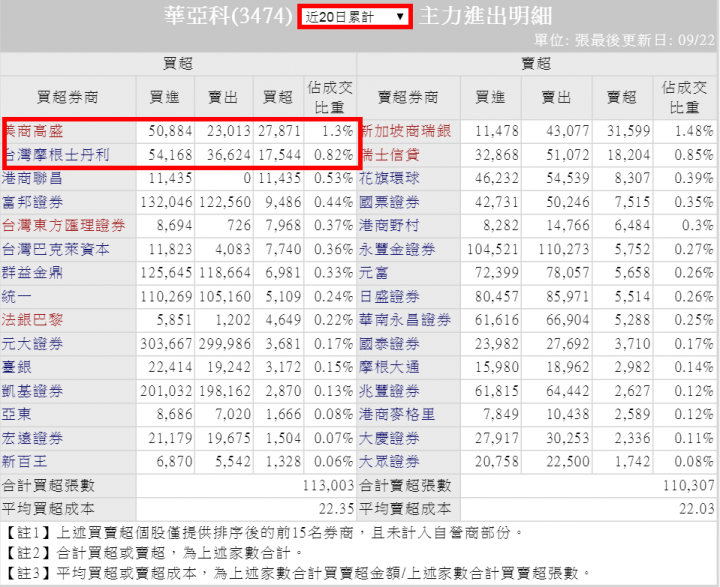Screen dimensions: 720x587
Task: Click the 【註1】 footnote text
Action: 264,533
